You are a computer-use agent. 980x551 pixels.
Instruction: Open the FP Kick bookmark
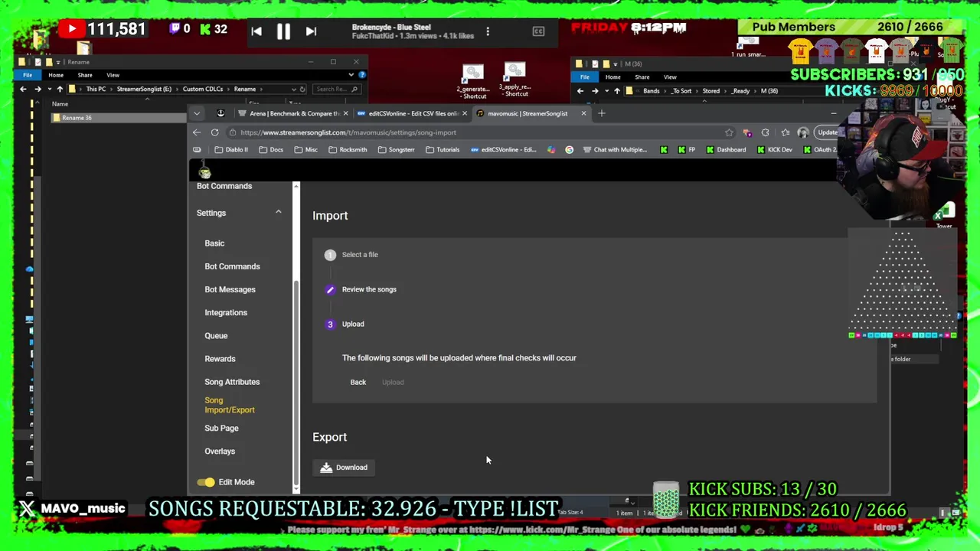coord(687,150)
